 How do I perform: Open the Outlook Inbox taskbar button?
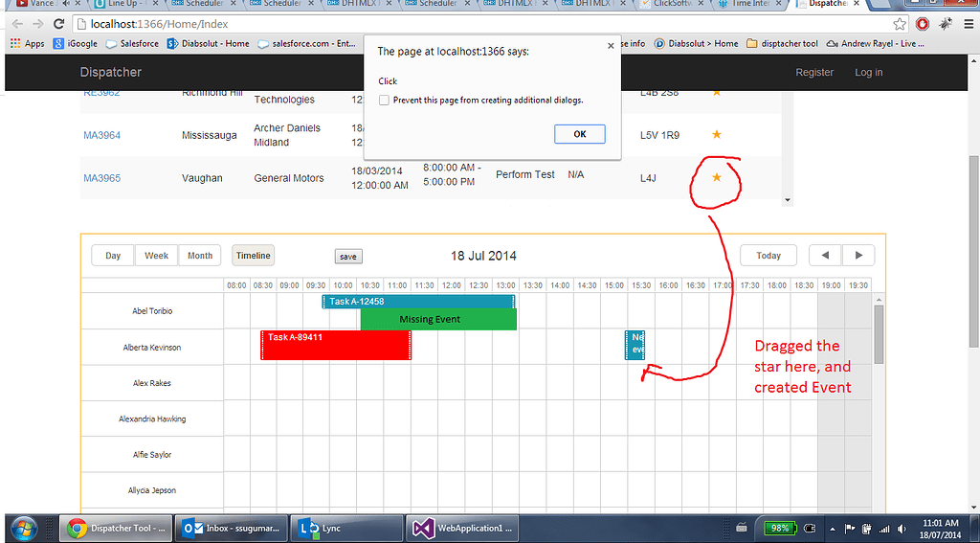pos(232,528)
